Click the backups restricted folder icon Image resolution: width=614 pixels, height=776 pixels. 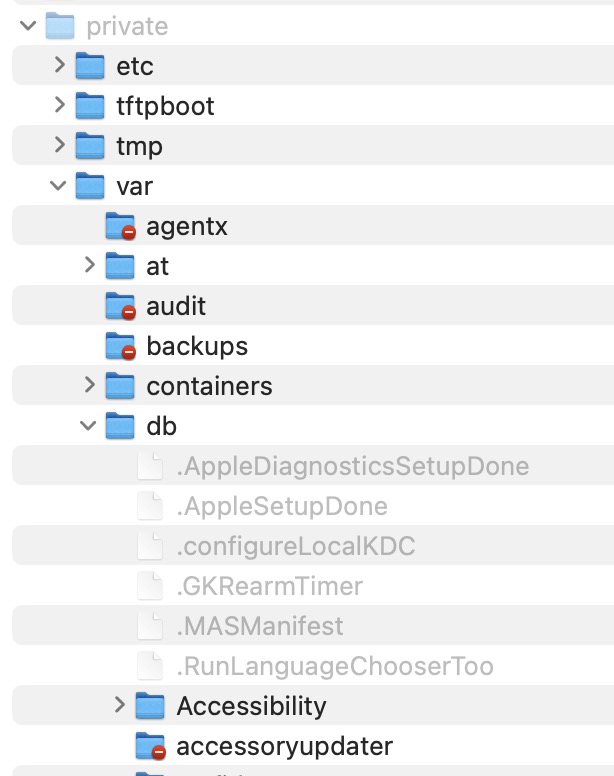click(x=120, y=346)
